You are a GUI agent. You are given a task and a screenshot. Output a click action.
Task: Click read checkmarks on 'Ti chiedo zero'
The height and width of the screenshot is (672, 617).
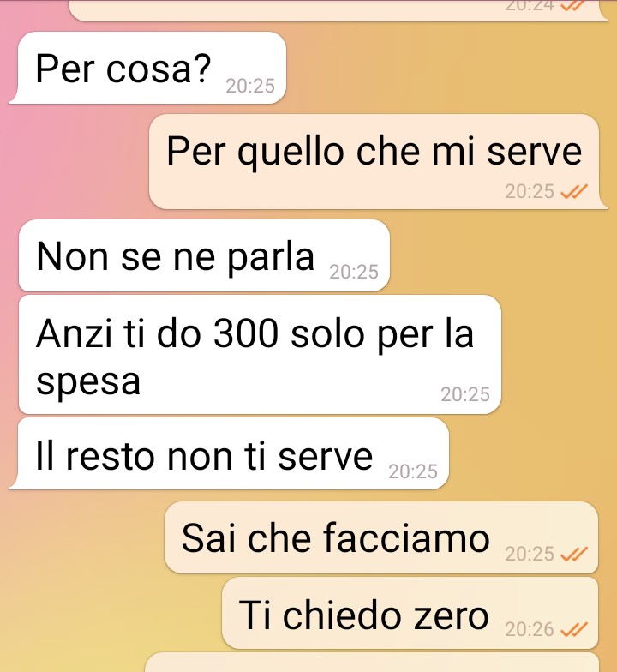[x=574, y=629]
